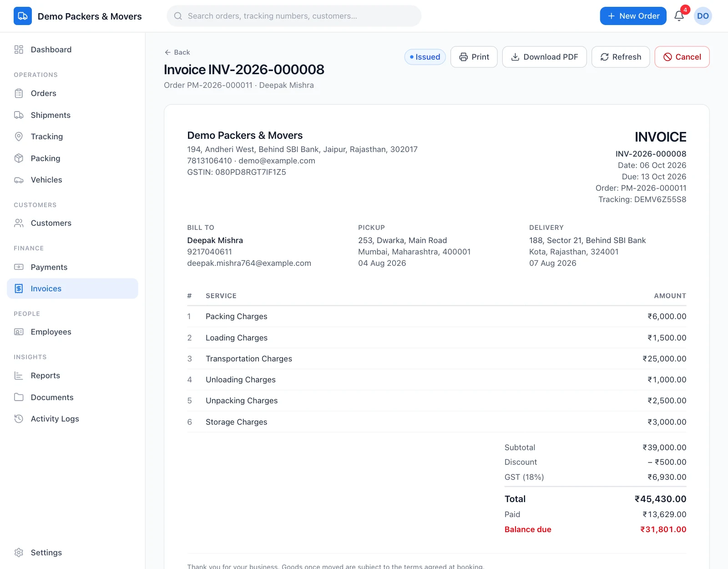The width and height of the screenshot is (728, 569).
Task: Open the Shipments section
Action: coord(72,115)
